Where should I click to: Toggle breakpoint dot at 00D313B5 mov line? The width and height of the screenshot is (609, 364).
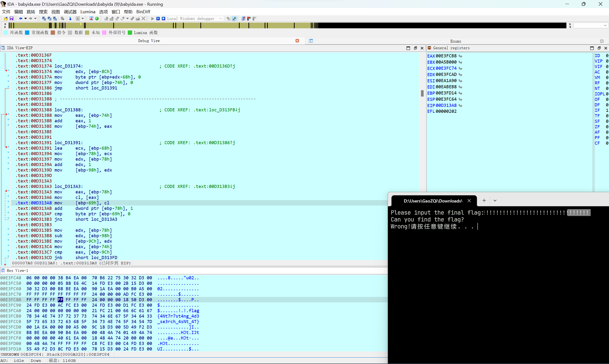8,229
